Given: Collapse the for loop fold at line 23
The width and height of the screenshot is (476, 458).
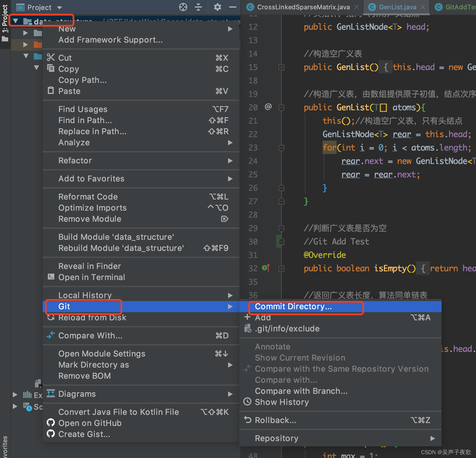Looking at the screenshot, I should (281, 148).
